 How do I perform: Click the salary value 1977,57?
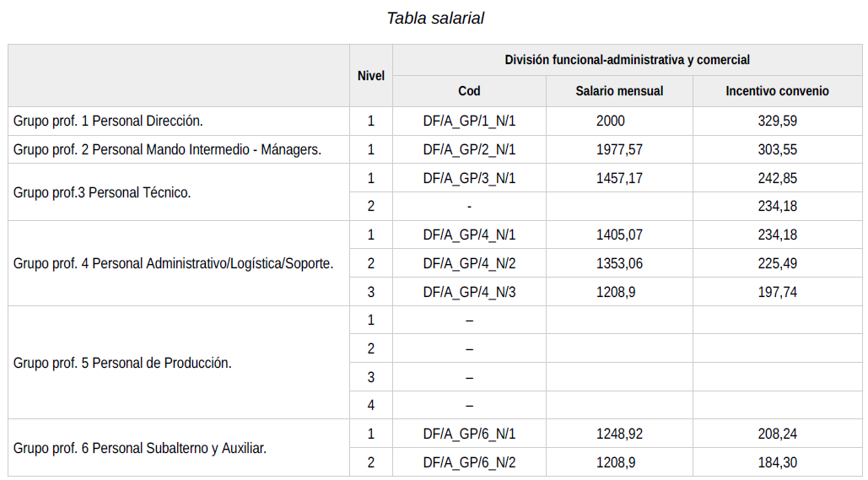(619, 149)
